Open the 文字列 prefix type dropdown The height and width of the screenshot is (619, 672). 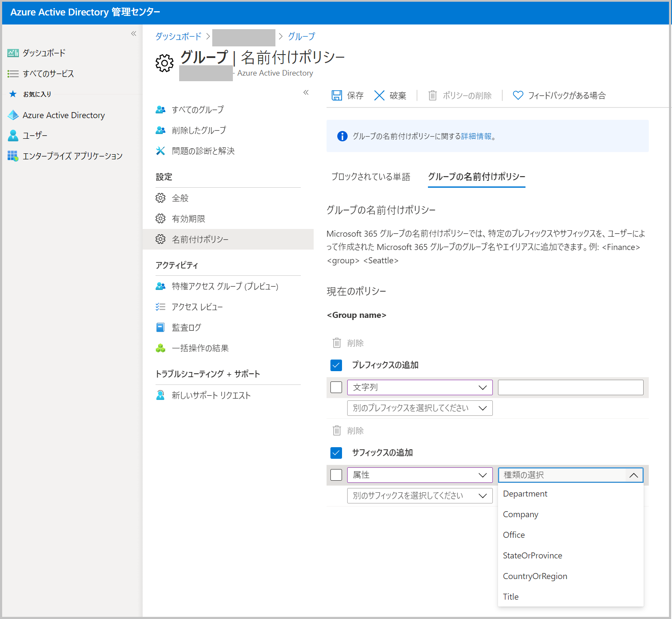[x=420, y=387]
